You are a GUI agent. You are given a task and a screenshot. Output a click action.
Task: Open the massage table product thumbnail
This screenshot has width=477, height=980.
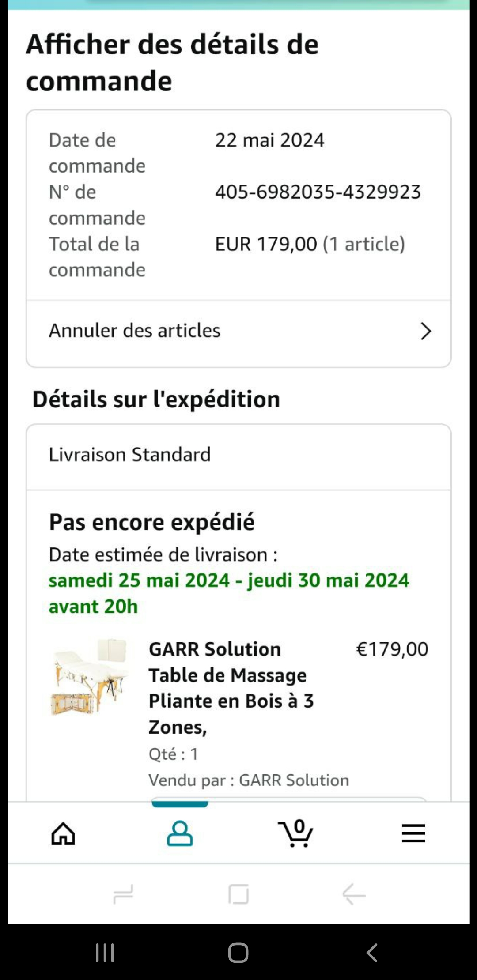click(90, 677)
